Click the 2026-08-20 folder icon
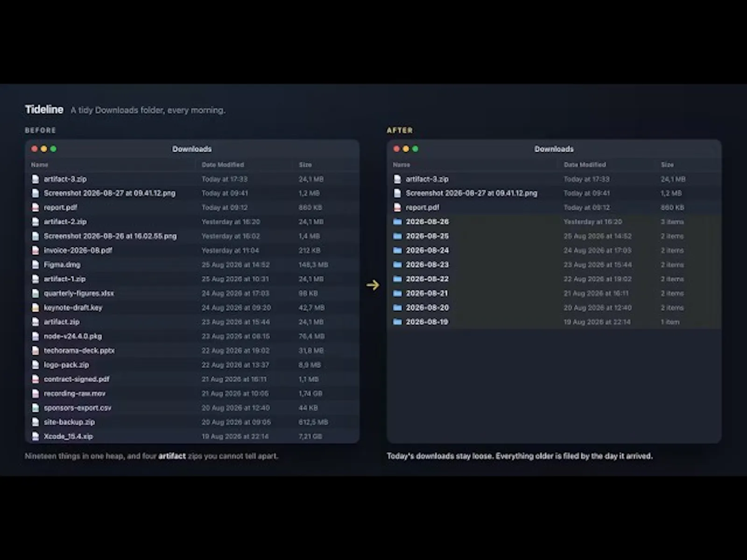Image resolution: width=747 pixels, height=560 pixels. click(397, 308)
